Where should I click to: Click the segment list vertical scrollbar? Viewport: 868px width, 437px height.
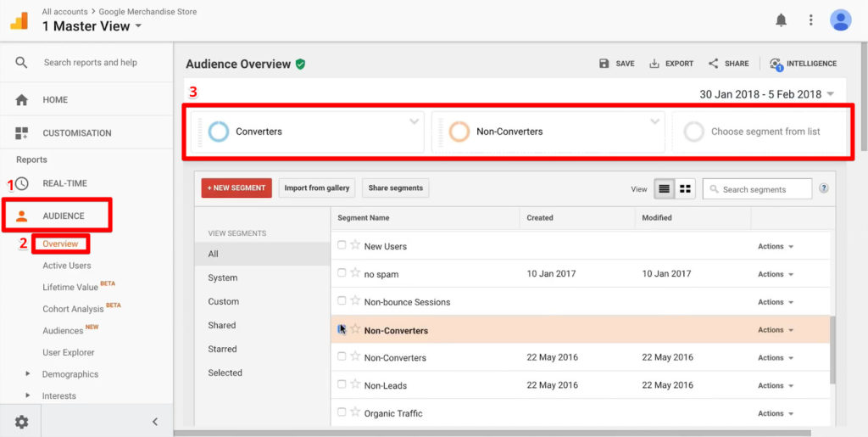pyautogui.click(x=832, y=350)
